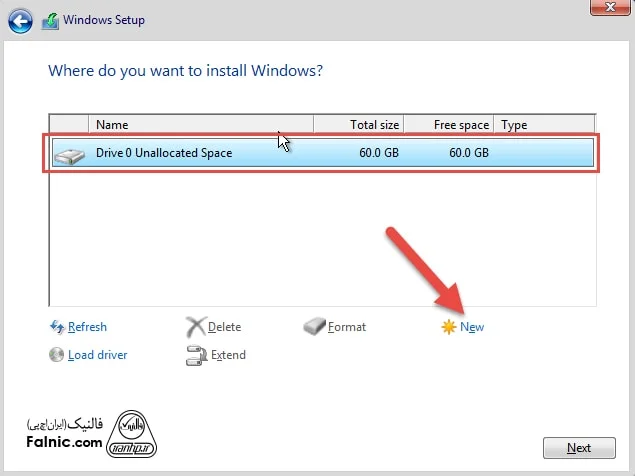The image size is (635, 476).
Task: Click the blue back arrow button
Action: (21, 19)
